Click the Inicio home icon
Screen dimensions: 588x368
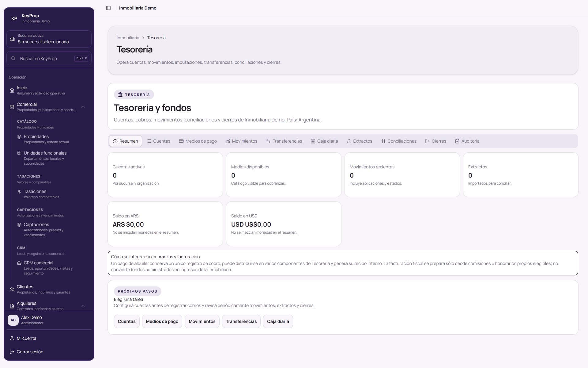12,90
